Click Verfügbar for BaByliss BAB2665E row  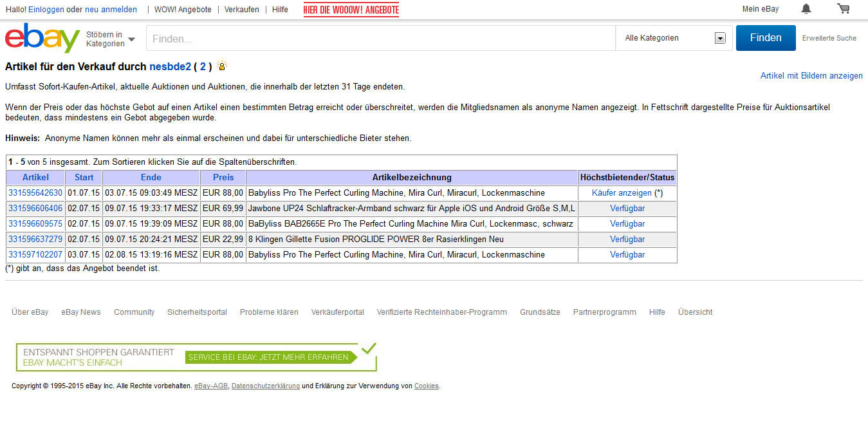[627, 224]
